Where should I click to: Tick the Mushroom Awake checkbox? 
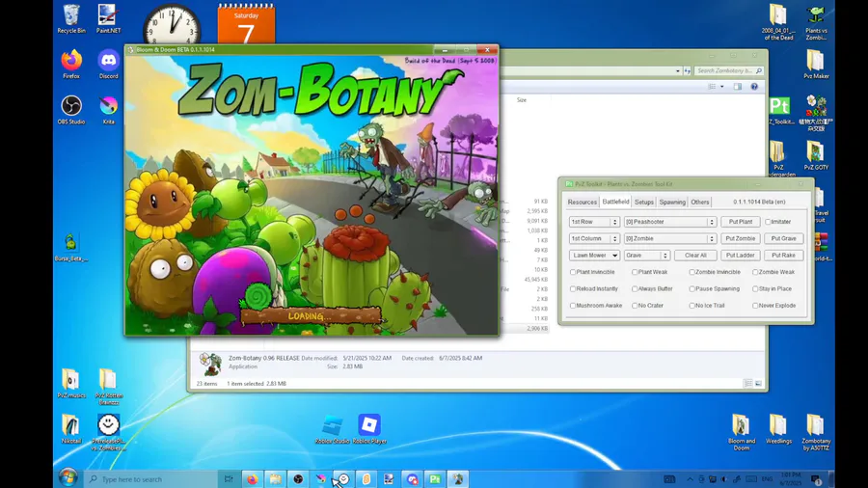(x=573, y=306)
